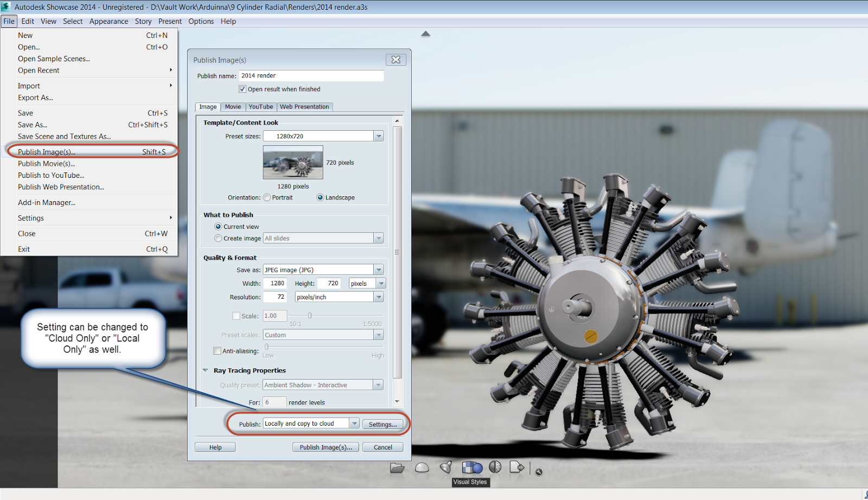Open the Visual Styles toolbar icon
Screen dimensions: 868x500
(471, 467)
